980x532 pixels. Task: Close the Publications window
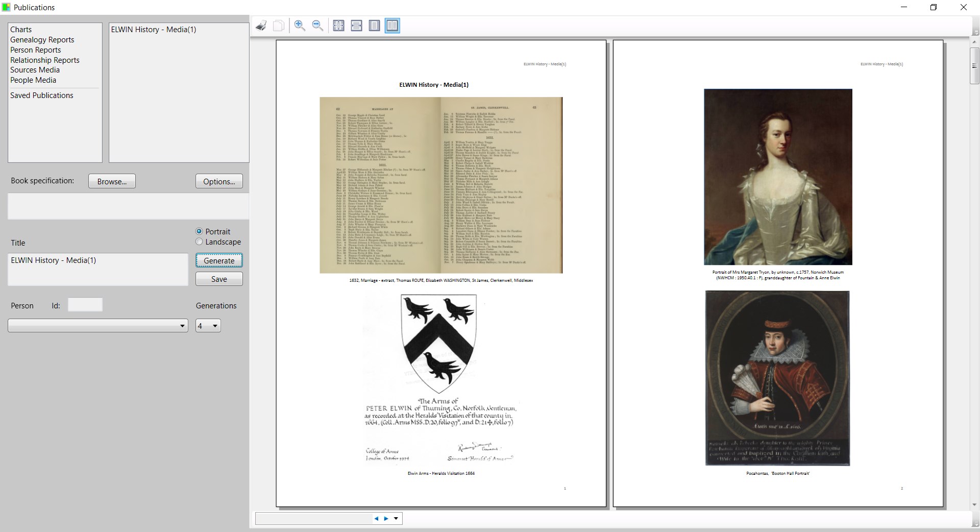click(964, 7)
